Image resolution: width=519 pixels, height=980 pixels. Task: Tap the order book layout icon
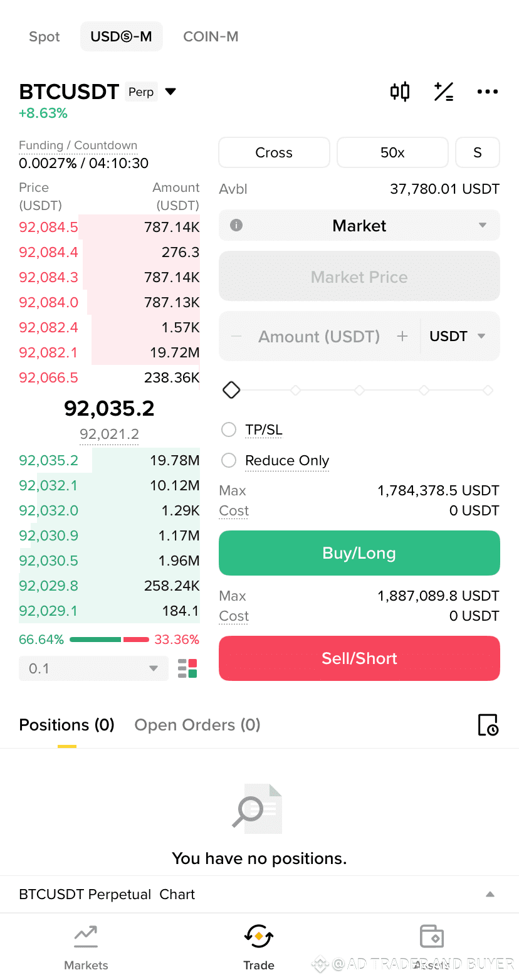[187, 668]
